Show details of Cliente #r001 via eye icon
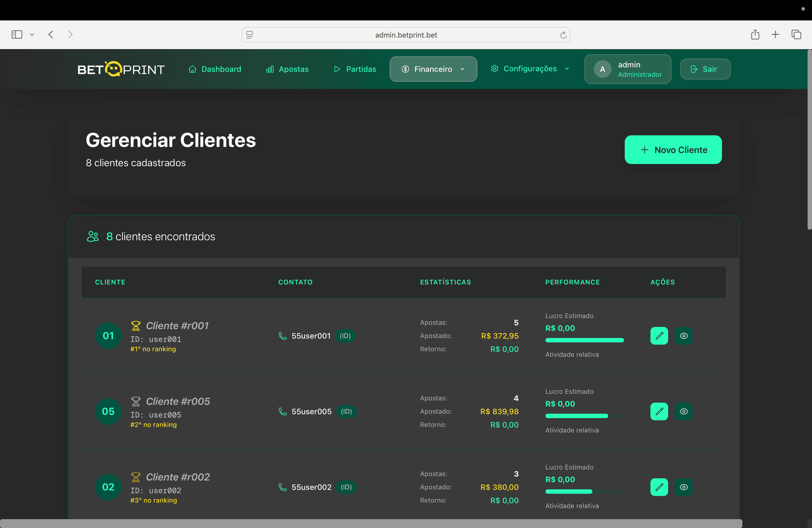 684,336
